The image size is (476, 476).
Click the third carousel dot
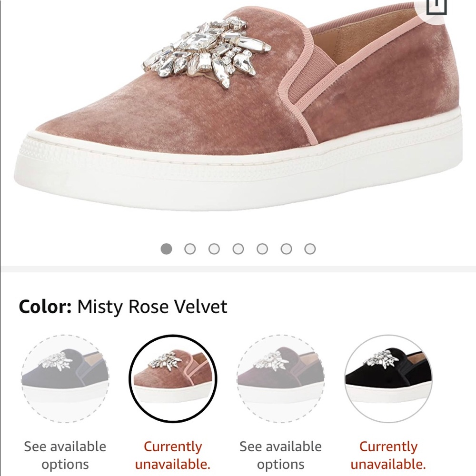click(x=215, y=248)
